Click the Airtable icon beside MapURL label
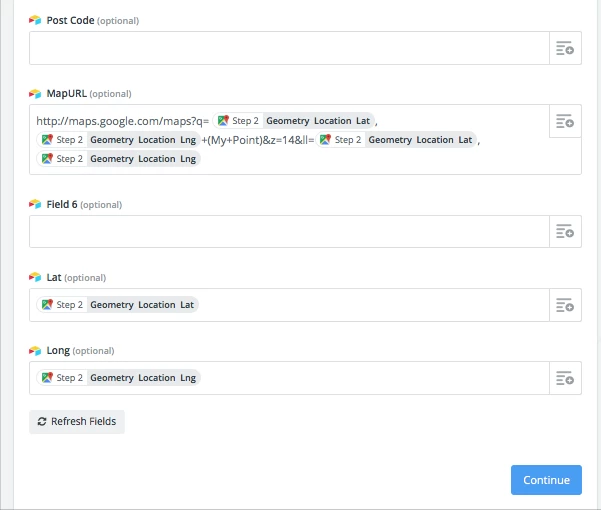Viewport: 601px width, 510px height. pos(35,93)
